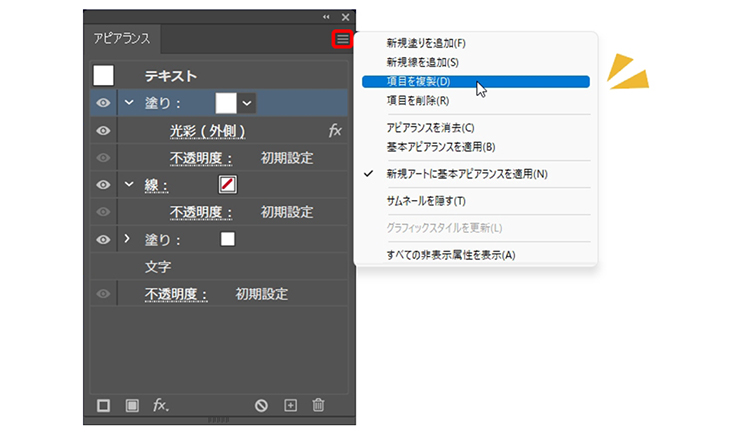Click Add New Stroke icon at panel bottom
Screen dimensions: 740x440
[103, 405]
